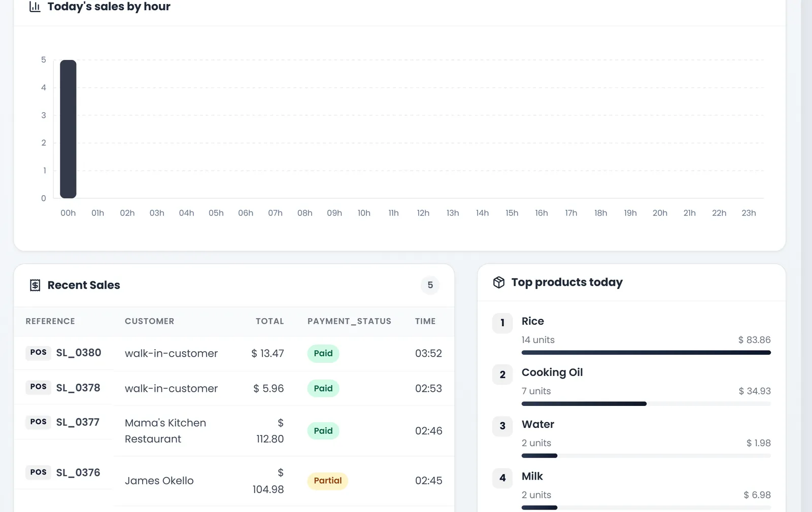Click the Rice progress bar

coord(646,353)
